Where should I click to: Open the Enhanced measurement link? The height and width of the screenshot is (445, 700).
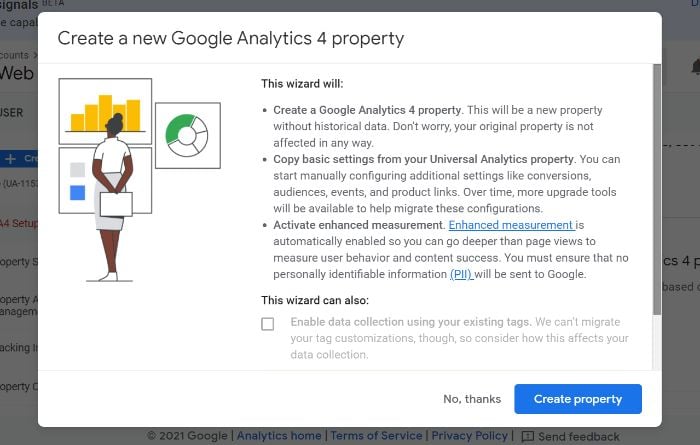point(511,225)
